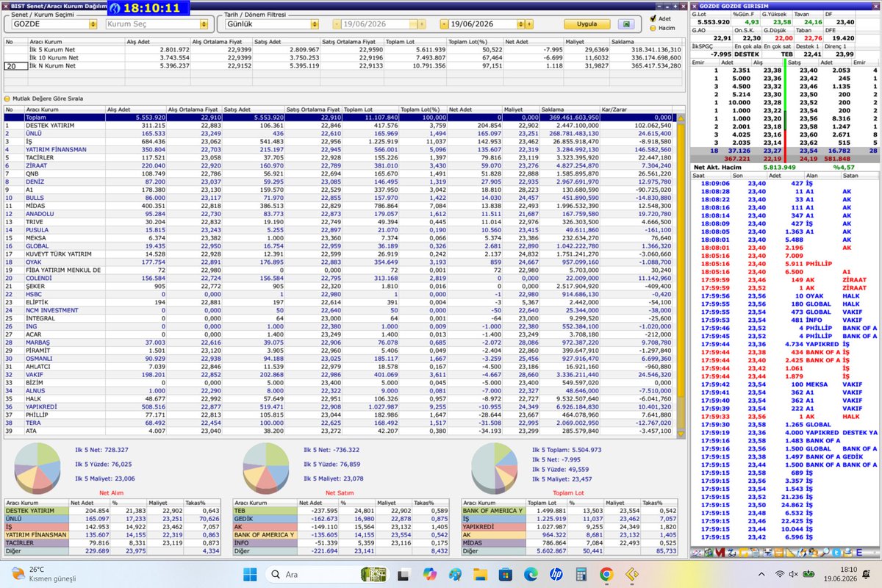Select the Hacim radio option
Screen dimensions: 882x588
653,27
